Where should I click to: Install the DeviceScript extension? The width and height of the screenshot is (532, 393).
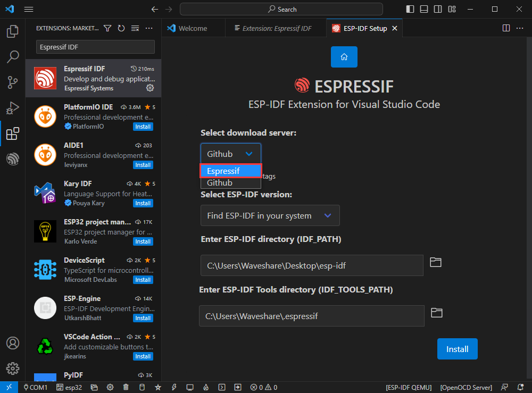pyautogui.click(x=143, y=280)
